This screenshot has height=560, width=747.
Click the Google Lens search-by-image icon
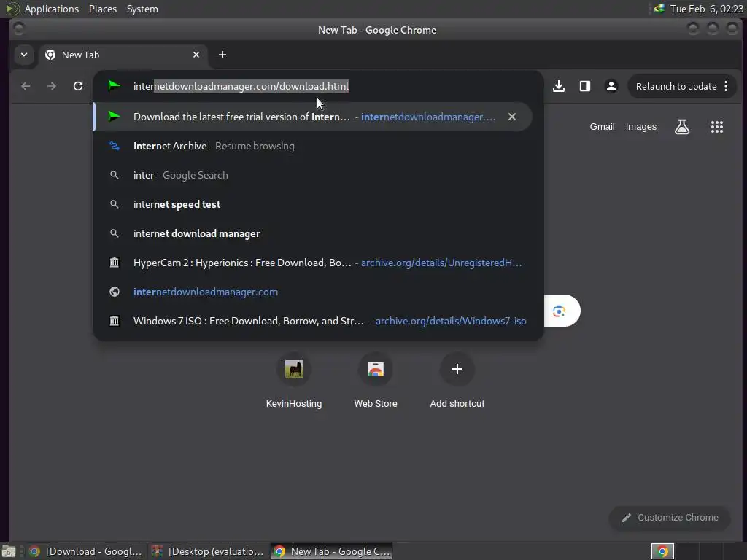pos(560,311)
